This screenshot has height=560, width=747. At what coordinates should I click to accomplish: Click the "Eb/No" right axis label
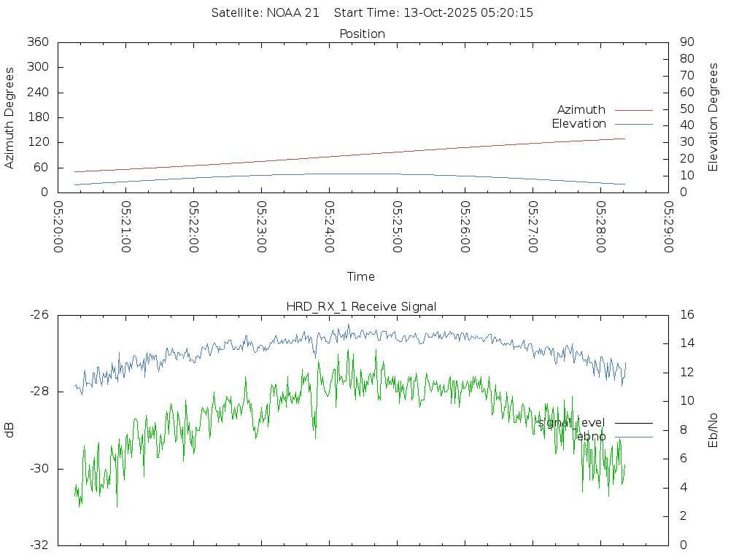713,430
